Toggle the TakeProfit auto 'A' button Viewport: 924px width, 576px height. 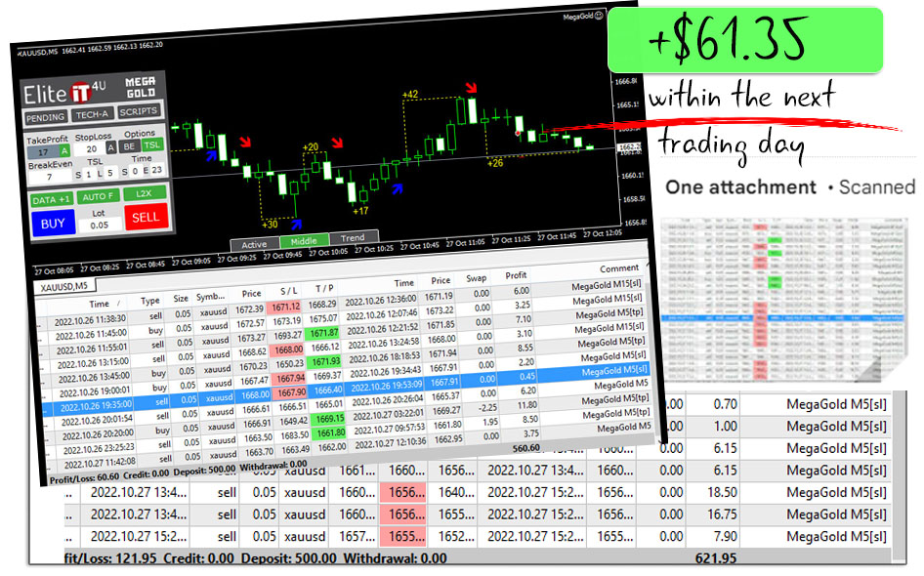coord(64,150)
